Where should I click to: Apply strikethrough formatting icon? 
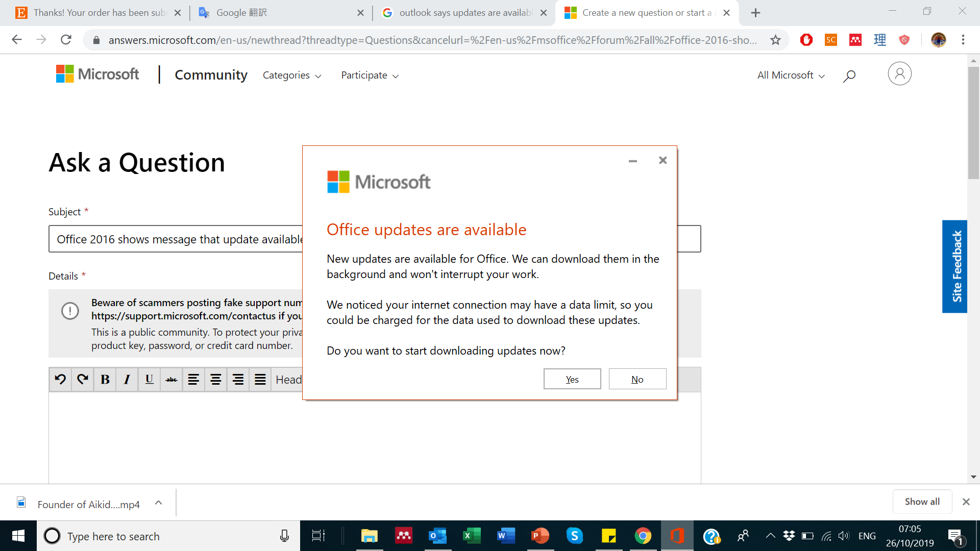click(x=171, y=380)
